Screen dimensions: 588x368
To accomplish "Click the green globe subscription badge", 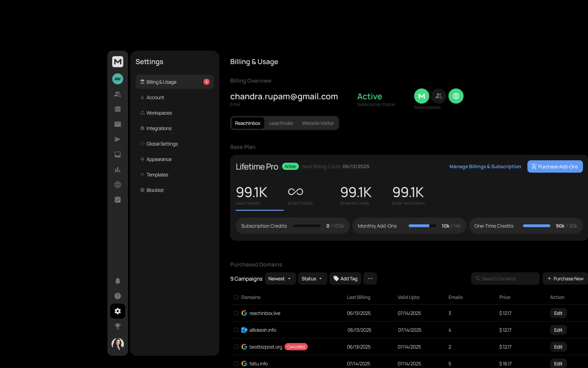I will 456,96.
